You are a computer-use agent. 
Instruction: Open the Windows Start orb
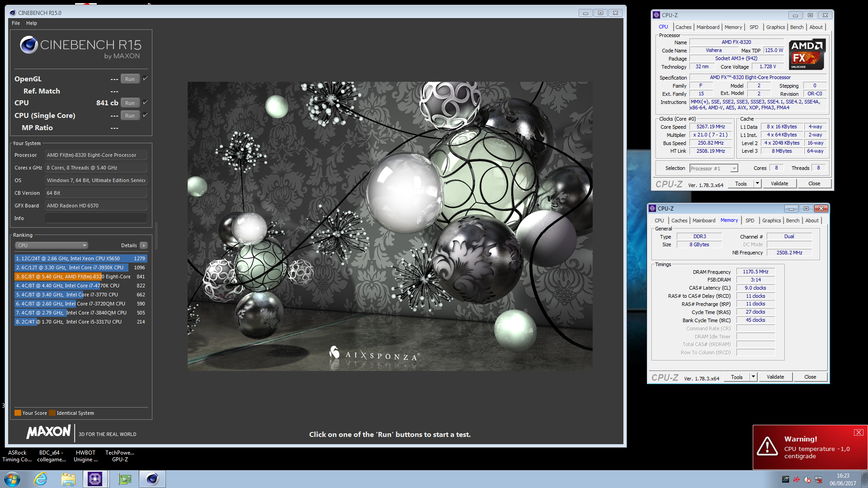[12, 479]
